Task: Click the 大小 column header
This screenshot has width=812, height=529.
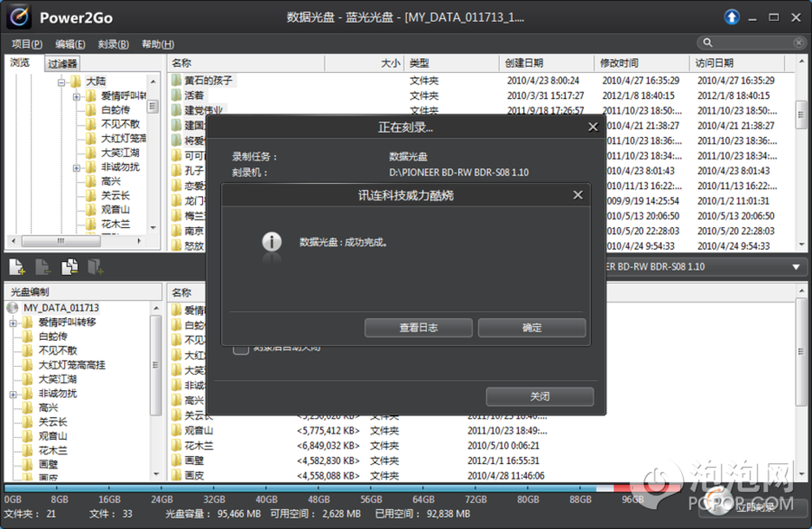Action: tap(365, 63)
